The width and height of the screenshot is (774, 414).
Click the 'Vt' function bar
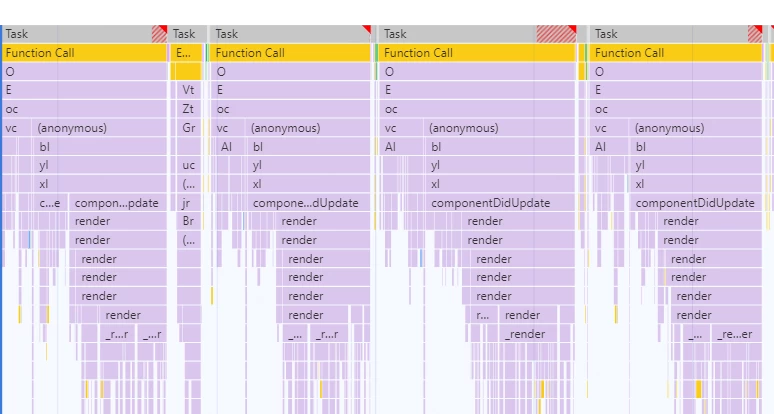pyautogui.click(x=188, y=90)
